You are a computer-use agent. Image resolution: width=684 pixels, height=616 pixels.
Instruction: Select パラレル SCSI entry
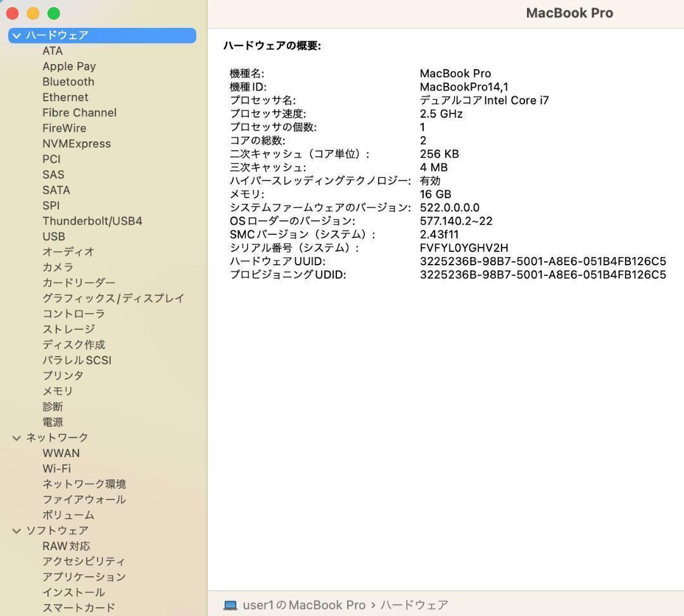[x=77, y=360]
